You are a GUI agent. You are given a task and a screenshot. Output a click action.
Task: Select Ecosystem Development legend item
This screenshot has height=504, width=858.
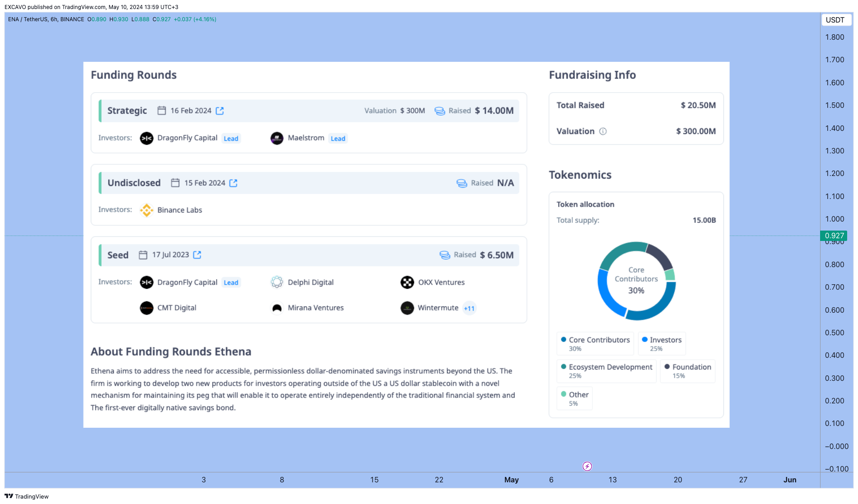coord(606,371)
